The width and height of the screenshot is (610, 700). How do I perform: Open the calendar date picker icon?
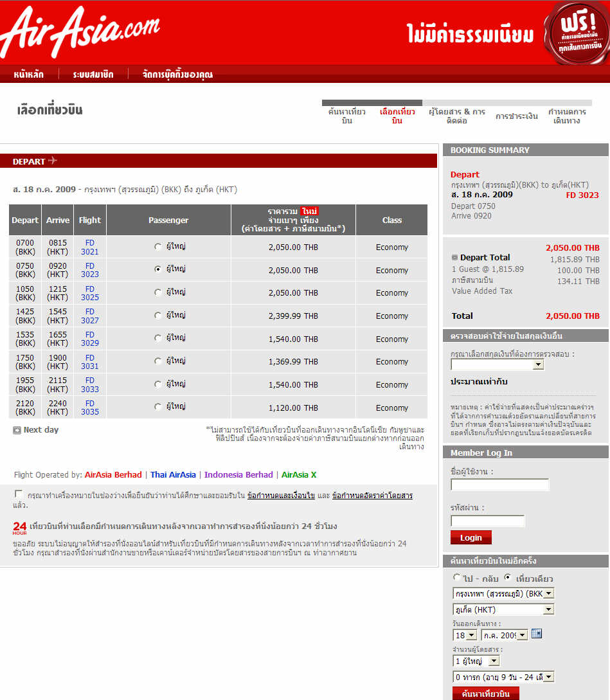[x=536, y=634]
